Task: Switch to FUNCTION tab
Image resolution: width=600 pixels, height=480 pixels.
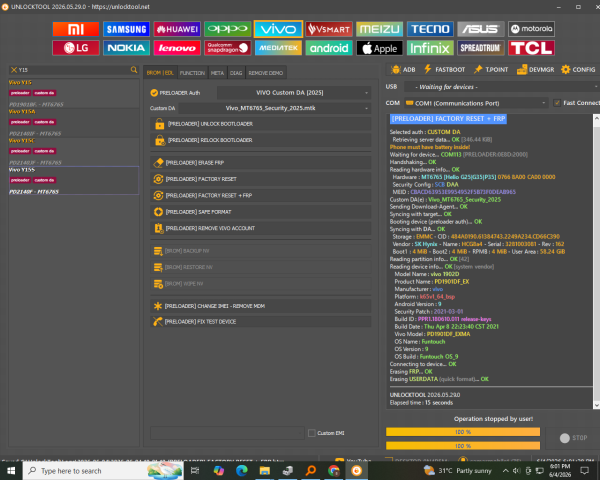Action: (x=192, y=73)
